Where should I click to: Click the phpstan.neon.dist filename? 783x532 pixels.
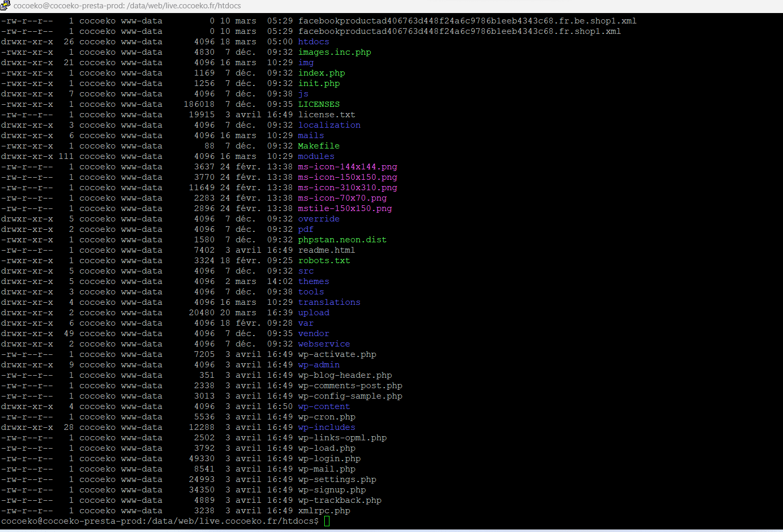(x=342, y=240)
